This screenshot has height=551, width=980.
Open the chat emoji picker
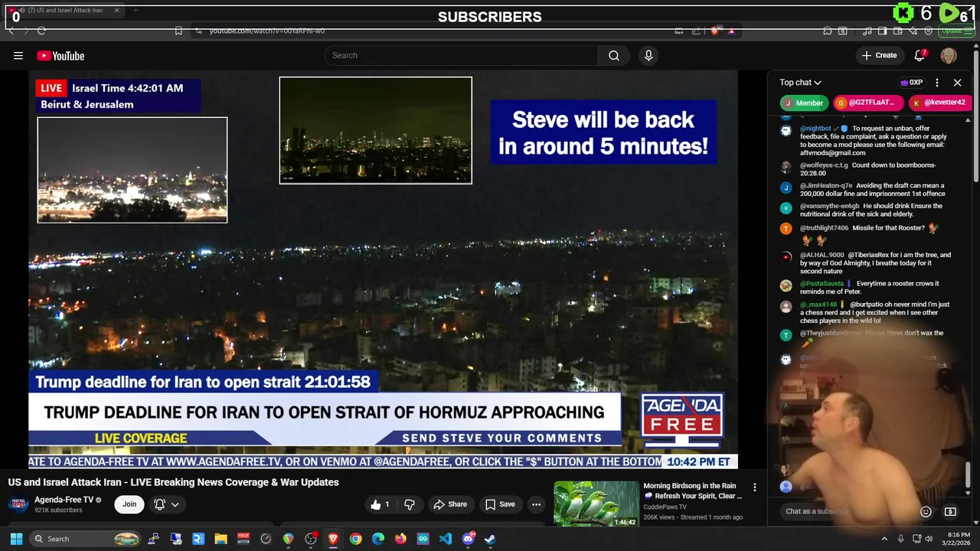coord(926,511)
